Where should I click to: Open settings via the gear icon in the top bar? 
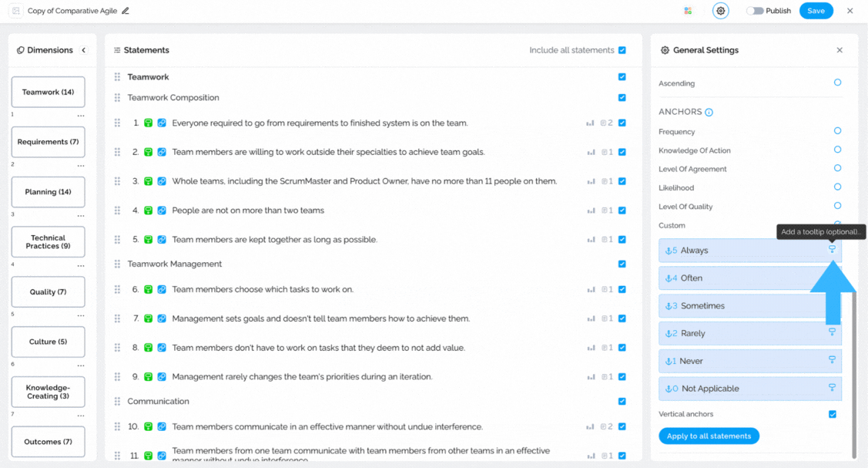click(720, 11)
